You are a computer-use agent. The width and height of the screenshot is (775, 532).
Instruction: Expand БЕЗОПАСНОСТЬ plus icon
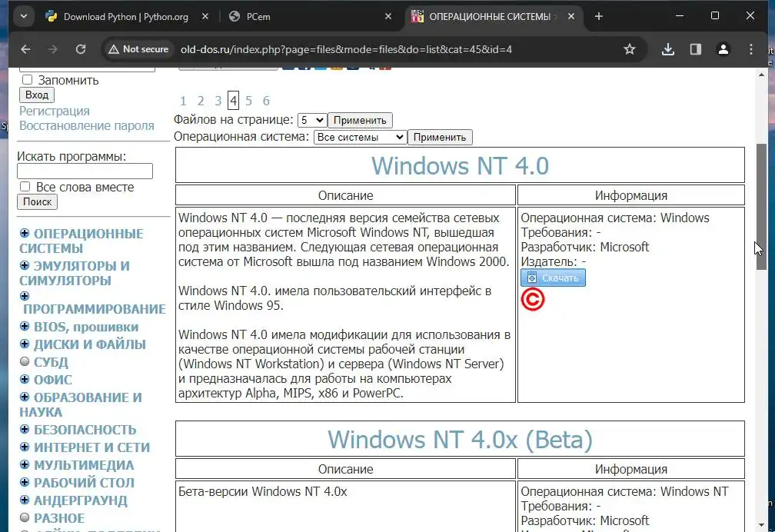click(25, 429)
